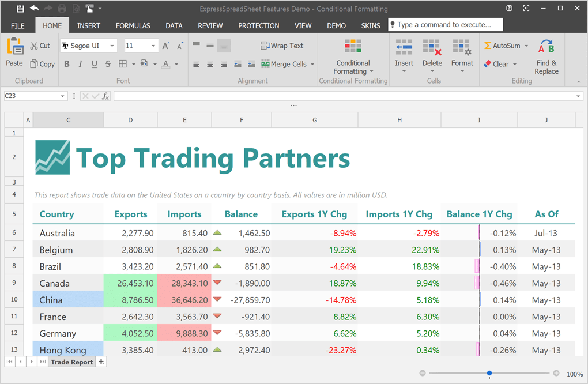Toggle italic formatting

pyautogui.click(x=80, y=64)
